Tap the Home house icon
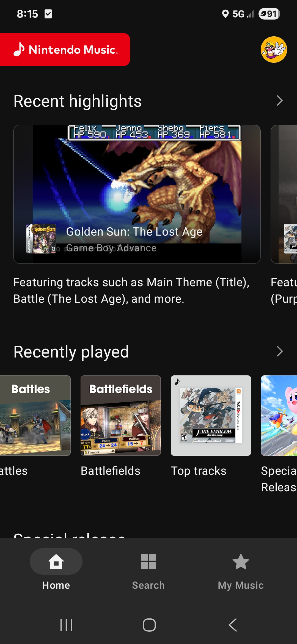The height and width of the screenshot is (644, 297). pyautogui.click(x=56, y=561)
